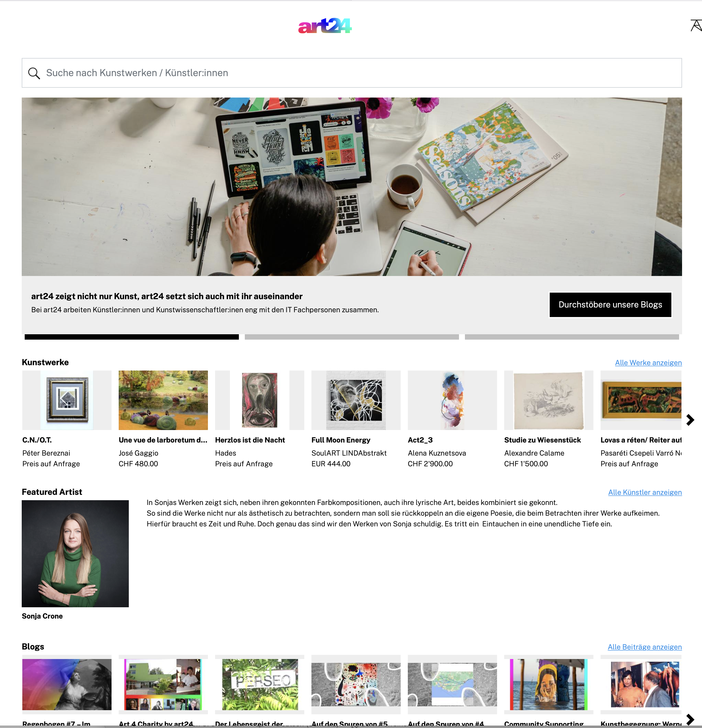
Task: Open Sonja Crone featured artist photo
Action: point(75,553)
